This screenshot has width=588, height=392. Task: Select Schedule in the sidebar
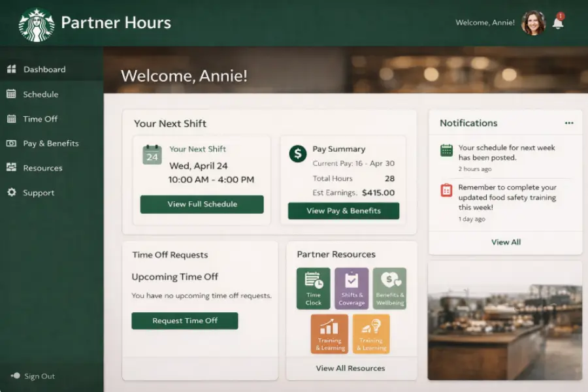click(39, 94)
